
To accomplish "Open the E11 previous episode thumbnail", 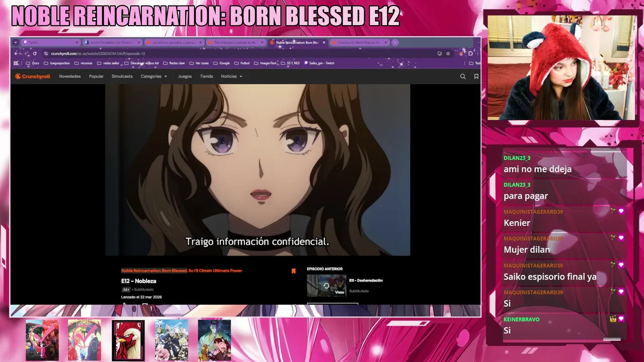I will coord(327,286).
